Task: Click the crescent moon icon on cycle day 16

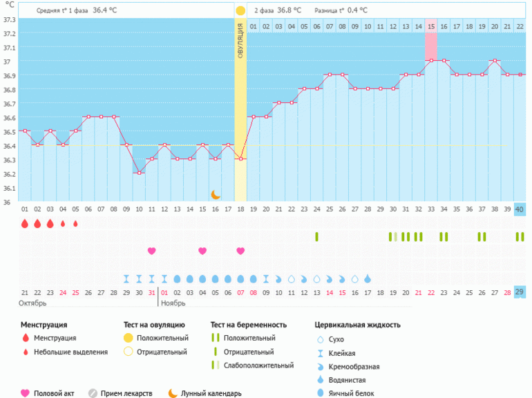Action: click(x=216, y=195)
